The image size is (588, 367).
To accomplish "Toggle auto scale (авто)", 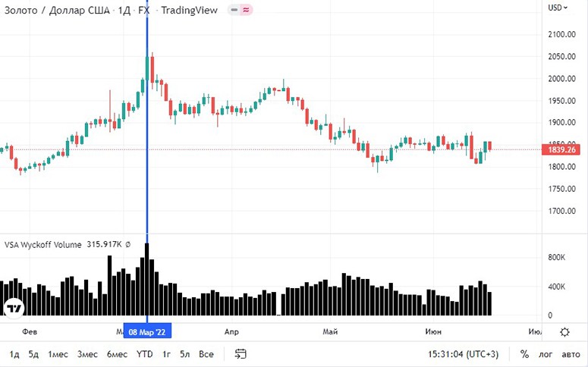I will point(571,354).
